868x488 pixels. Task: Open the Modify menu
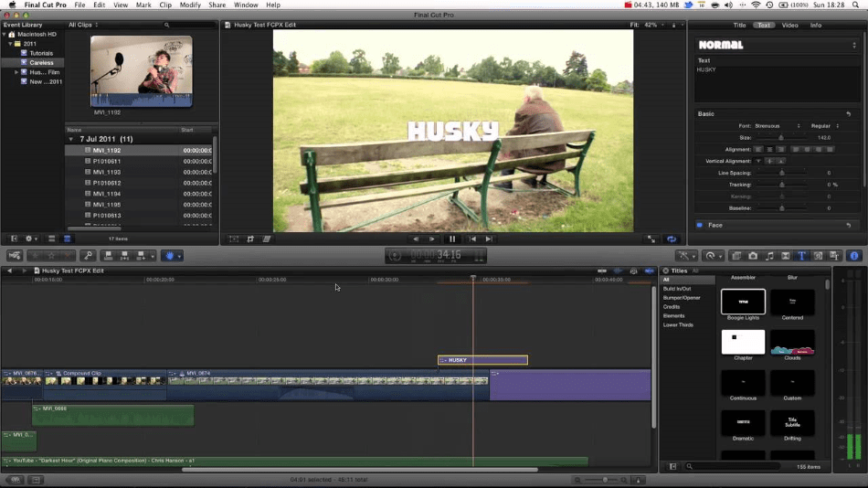tap(190, 5)
